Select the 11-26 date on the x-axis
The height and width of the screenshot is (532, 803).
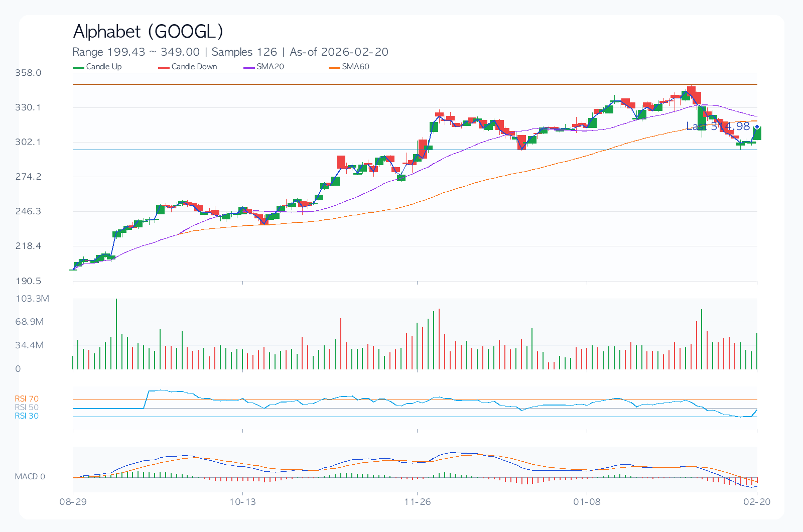coord(418,502)
